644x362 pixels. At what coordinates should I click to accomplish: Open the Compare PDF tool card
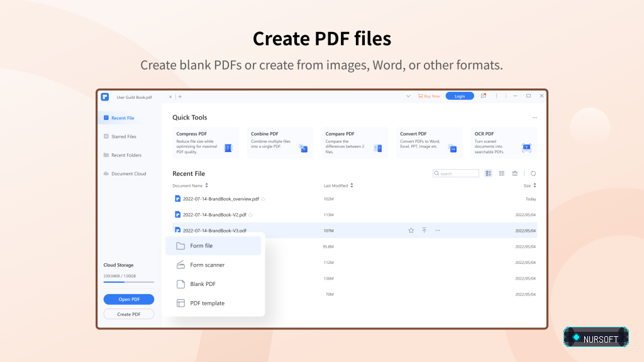click(x=355, y=143)
